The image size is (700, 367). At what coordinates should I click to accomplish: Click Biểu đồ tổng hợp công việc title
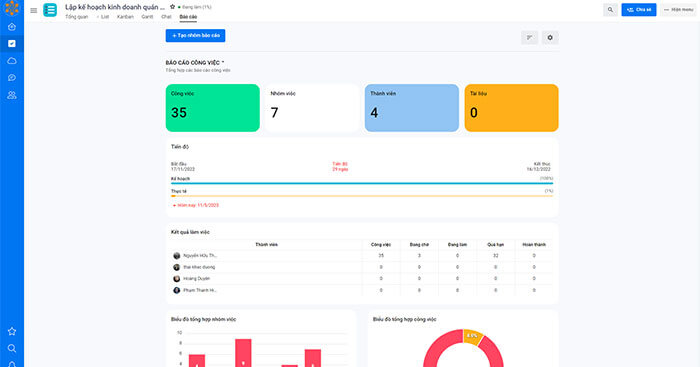click(x=405, y=319)
